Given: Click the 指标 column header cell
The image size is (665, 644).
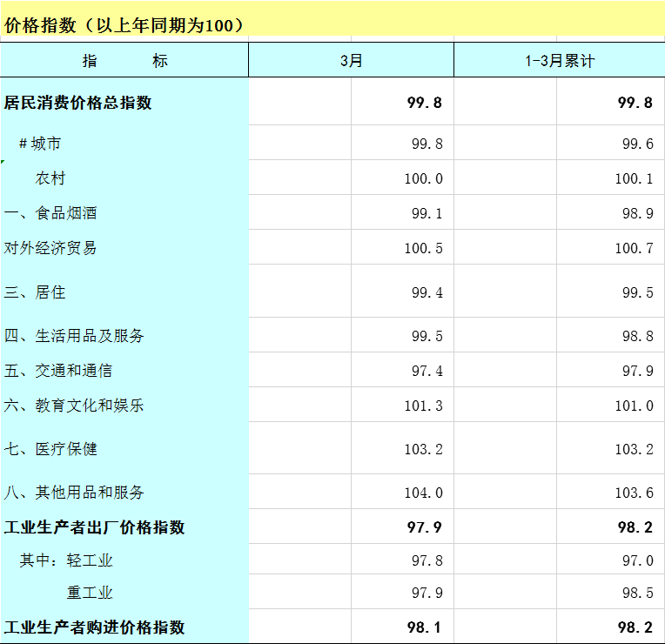Looking at the screenshot, I should (x=124, y=61).
